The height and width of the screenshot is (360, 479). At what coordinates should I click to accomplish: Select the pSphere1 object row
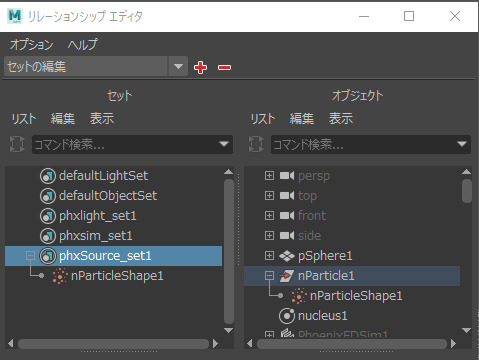pyautogui.click(x=352, y=256)
